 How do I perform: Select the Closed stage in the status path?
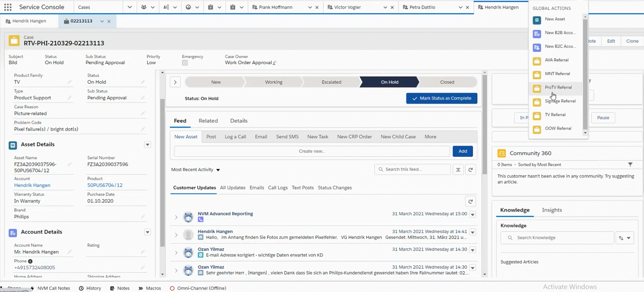pyautogui.click(x=447, y=82)
